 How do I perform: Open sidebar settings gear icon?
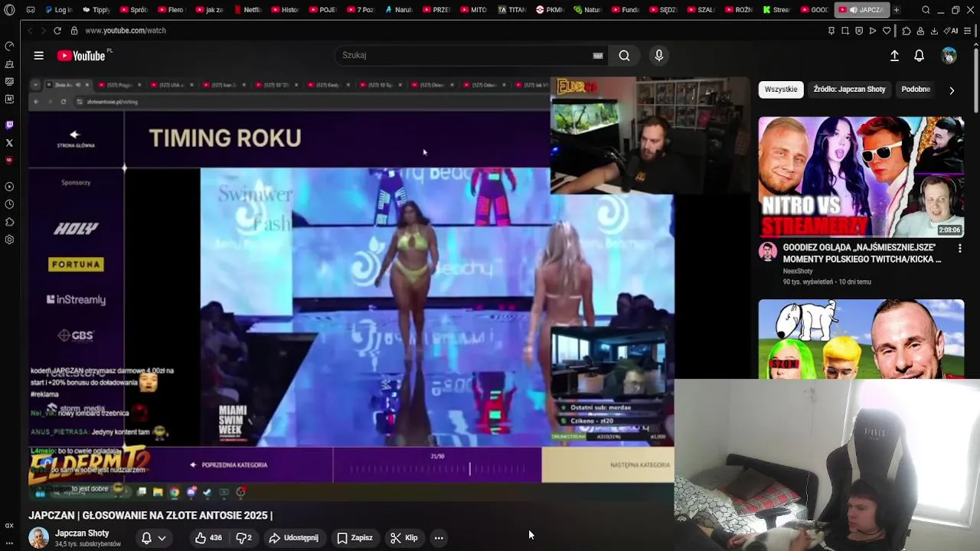pos(9,240)
